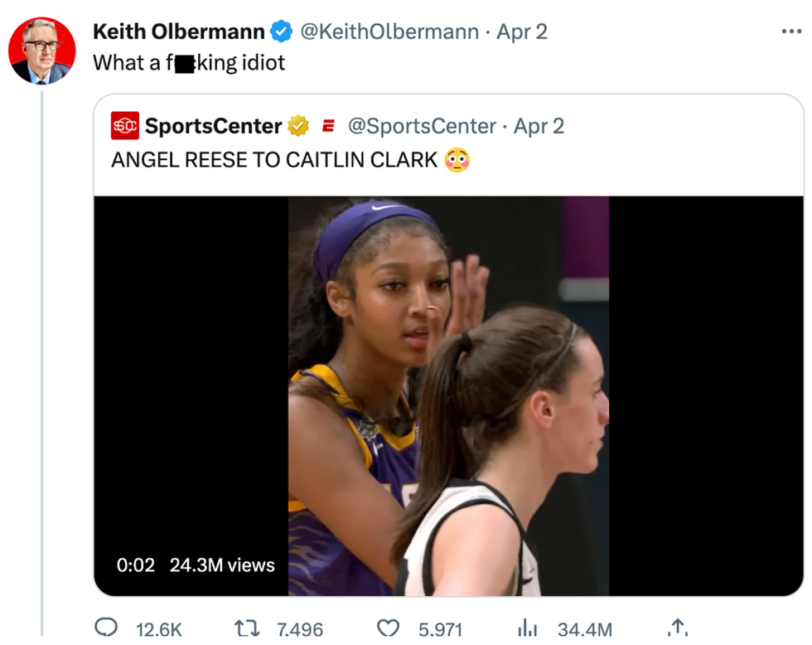Click Keith Olbermann's profile avatar

coord(42,51)
